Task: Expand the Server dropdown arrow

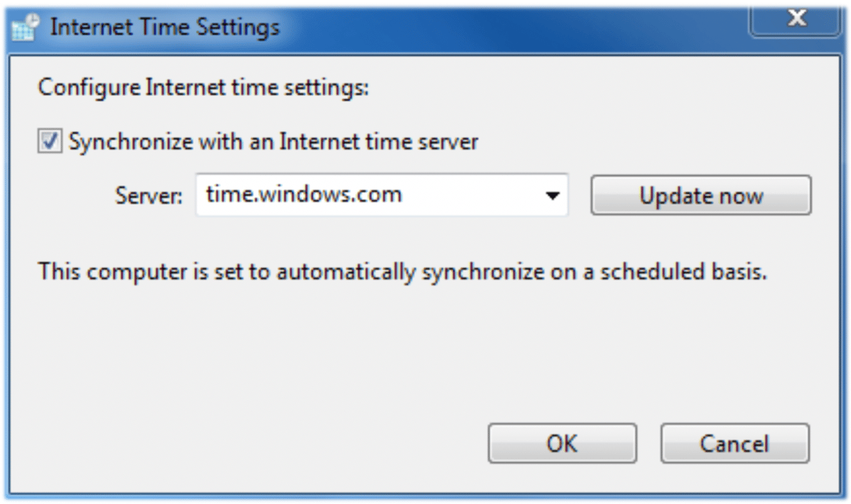Action: click(x=552, y=196)
